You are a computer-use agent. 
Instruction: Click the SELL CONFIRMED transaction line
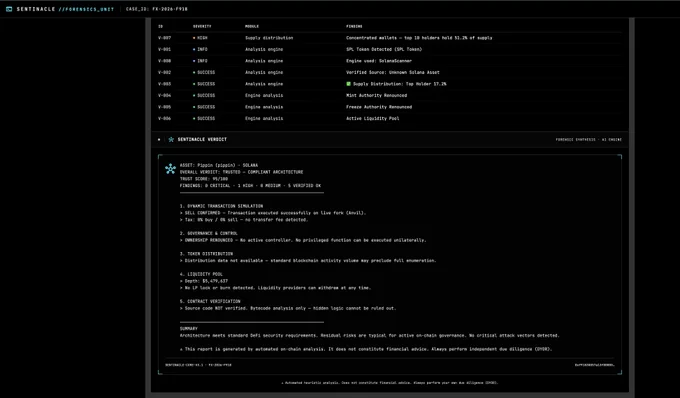(273, 213)
